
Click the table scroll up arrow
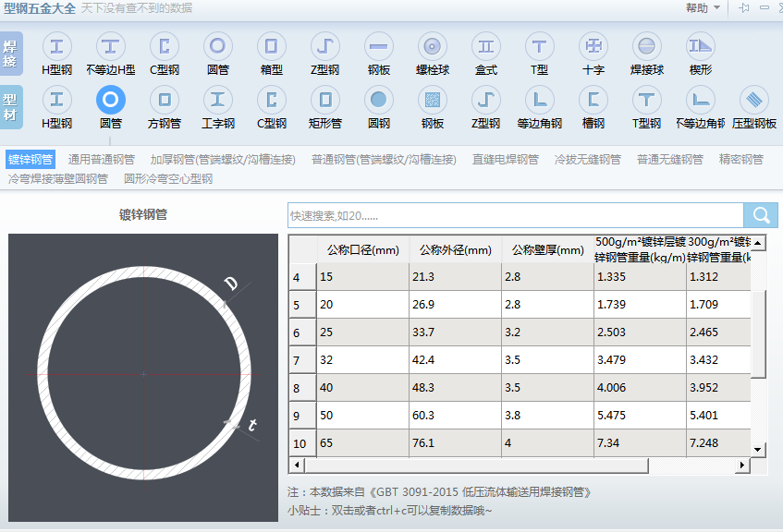coord(758,243)
